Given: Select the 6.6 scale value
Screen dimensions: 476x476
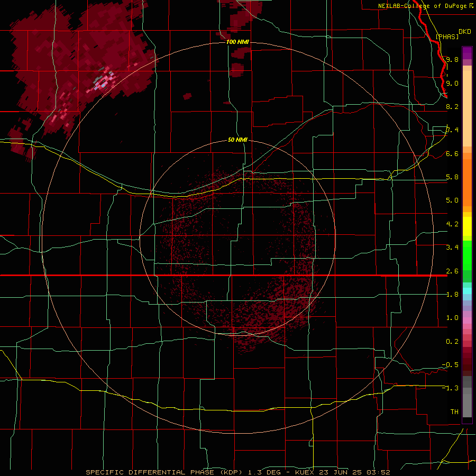Looking at the screenshot, I should coord(452,153).
